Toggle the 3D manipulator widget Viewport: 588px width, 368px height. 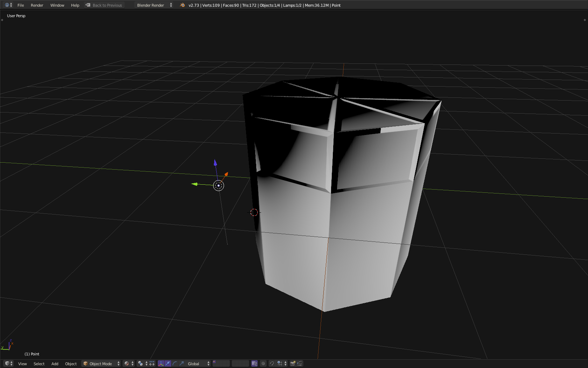click(161, 363)
